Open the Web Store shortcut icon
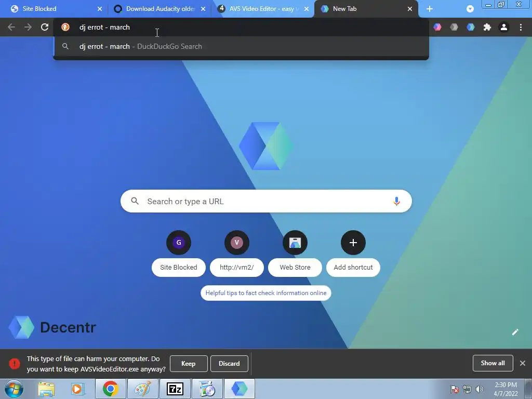This screenshot has width=532, height=399. pyautogui.click(x=295, y=243)
